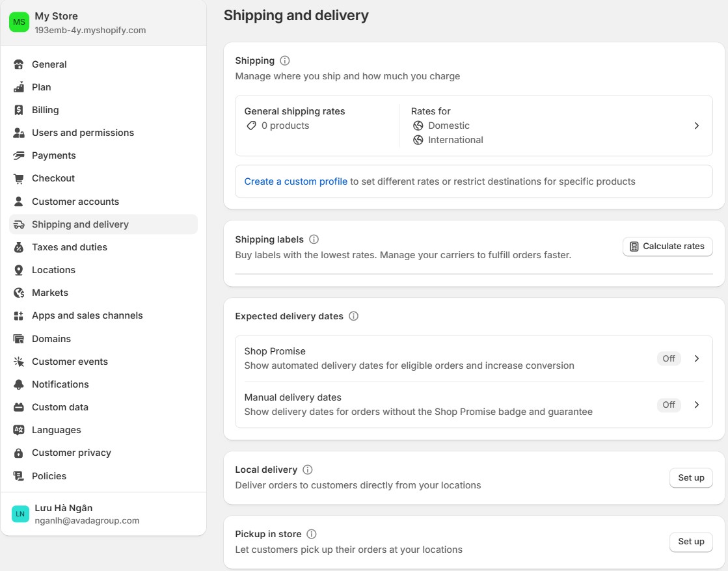Click the Domains window icon
Screen dimensions: 728x571
[x=19, y=339]
